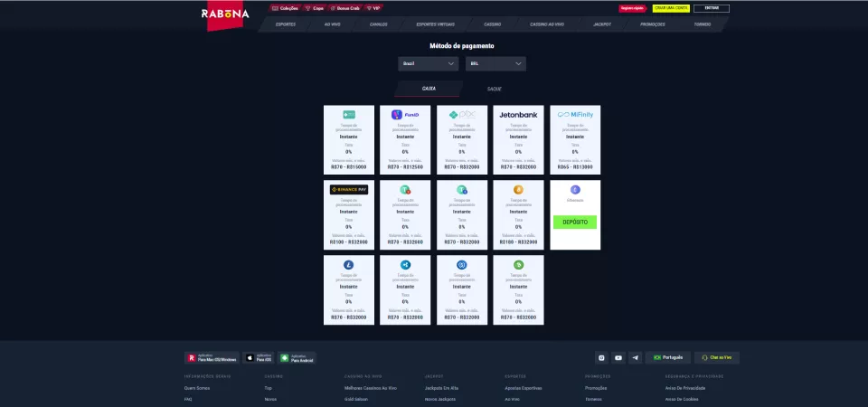Start the Chat ao Vivo support

pyautogui.click(x=717, y=357)
